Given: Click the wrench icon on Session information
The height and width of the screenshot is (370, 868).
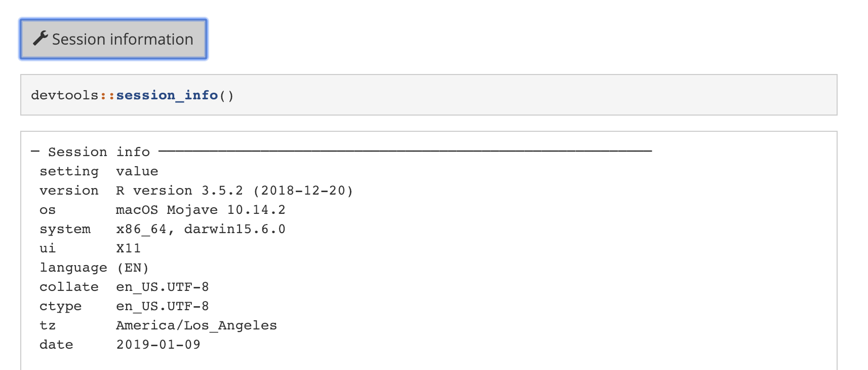Looking at the screenshot, I should point(40,38).
